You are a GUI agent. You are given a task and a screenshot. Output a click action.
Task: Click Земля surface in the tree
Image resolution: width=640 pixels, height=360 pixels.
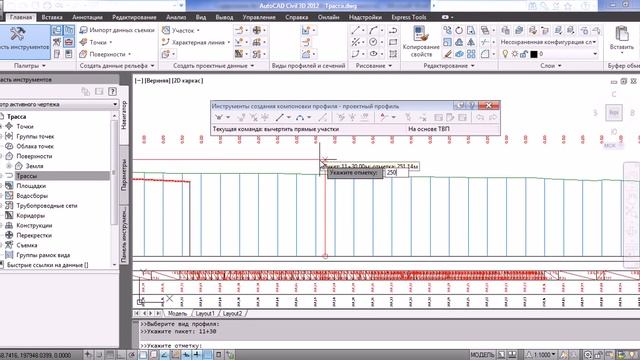coord(34,166)
